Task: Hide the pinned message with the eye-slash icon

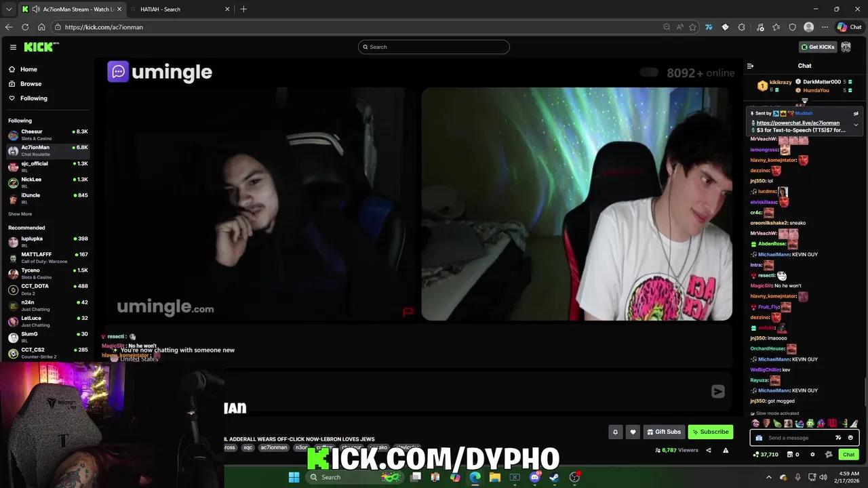Action: 856,114
